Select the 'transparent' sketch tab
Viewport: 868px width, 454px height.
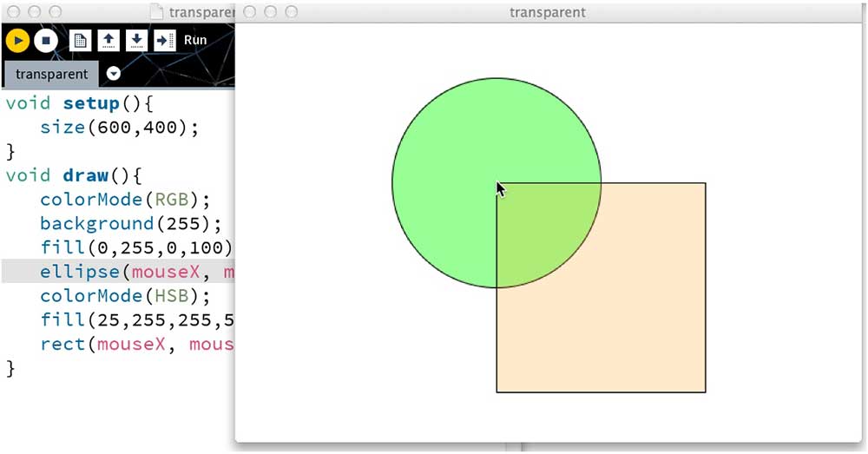pyautogui.click(x=51, y=74)
